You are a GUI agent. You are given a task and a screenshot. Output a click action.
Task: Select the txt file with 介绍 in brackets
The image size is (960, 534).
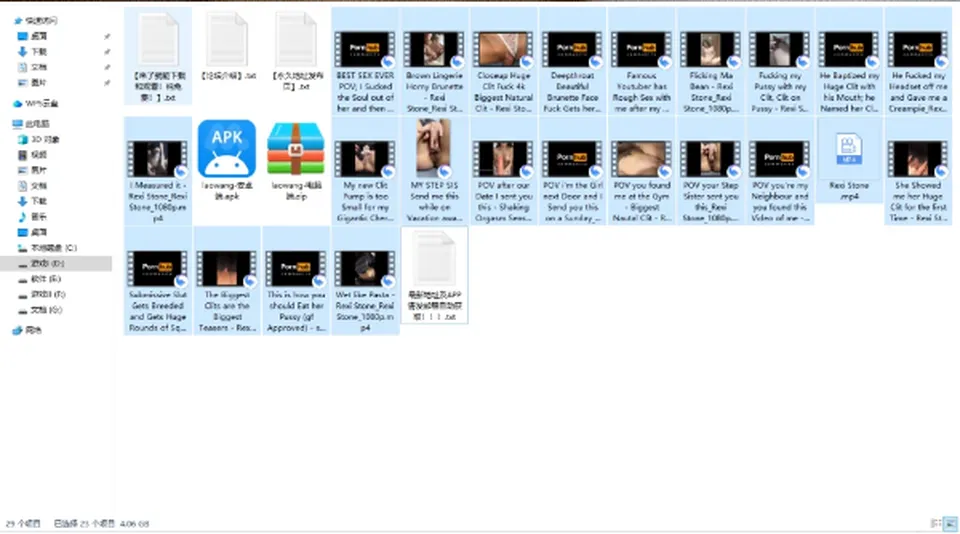[x=227, y=47]
